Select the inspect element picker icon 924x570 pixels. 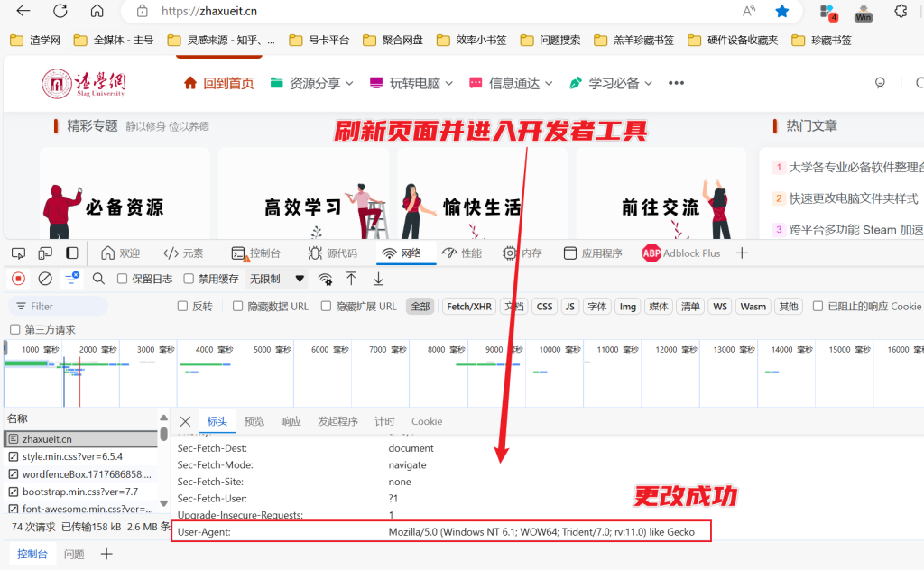(18, 253)
